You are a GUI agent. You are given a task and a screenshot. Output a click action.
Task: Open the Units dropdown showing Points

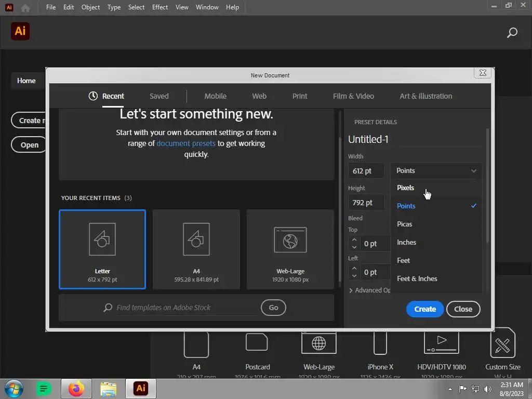(x=436, y=170)
